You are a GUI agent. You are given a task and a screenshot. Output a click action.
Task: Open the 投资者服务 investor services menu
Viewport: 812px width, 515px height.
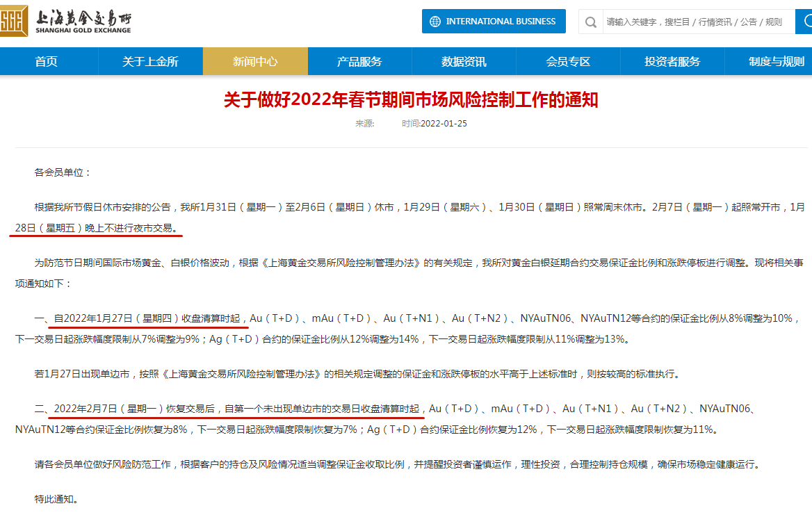pyautogui.click(x=672, y=61)
